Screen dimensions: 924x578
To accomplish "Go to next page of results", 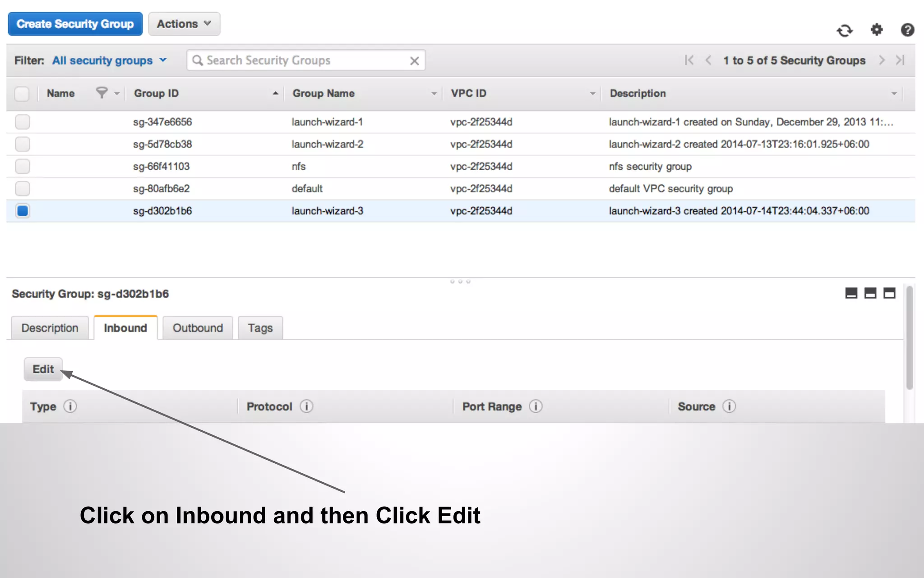I will pyautogui.click(x=882, y=60).
